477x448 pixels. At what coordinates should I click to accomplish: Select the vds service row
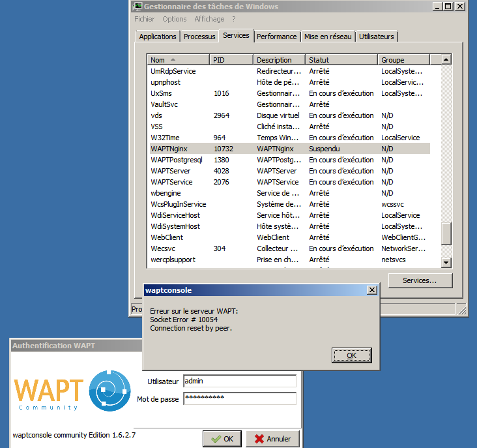(289, 115)
